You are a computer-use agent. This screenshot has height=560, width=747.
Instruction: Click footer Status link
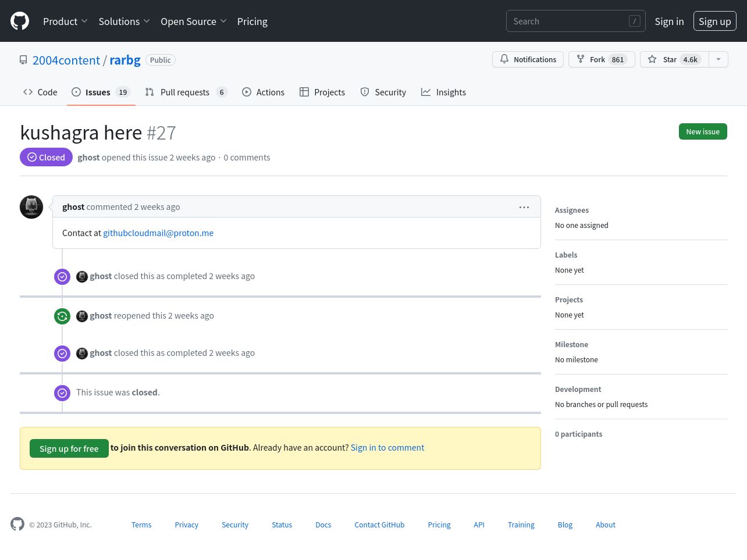[x=282, y=525]
